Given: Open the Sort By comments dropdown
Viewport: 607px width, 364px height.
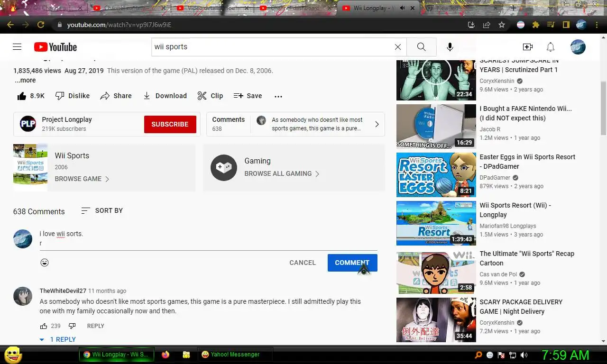Looking at the screenshot, I should [x=102, y=210].
